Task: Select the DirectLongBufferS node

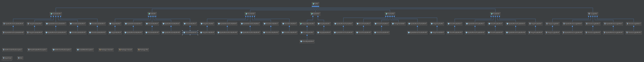Action: (x=593, y=24)
